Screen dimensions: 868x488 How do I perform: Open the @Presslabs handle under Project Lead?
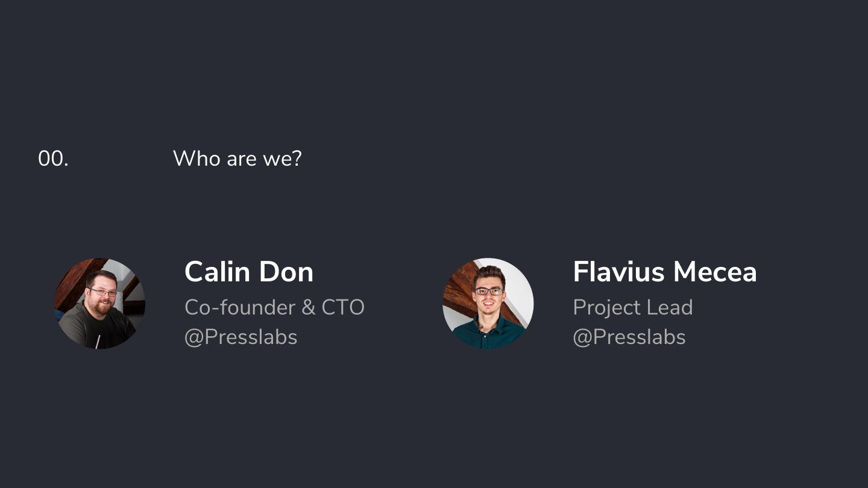pos(629,337)
